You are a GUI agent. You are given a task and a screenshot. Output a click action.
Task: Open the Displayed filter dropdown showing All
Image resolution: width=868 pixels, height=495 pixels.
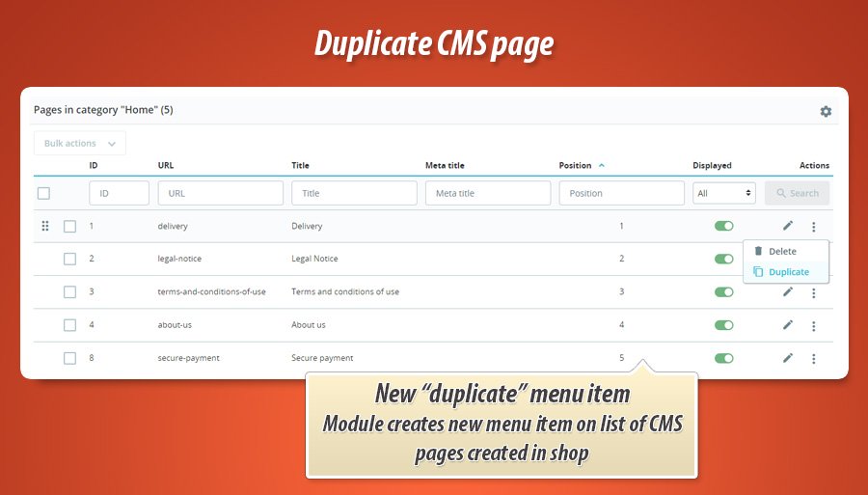[x=724, y=193]
